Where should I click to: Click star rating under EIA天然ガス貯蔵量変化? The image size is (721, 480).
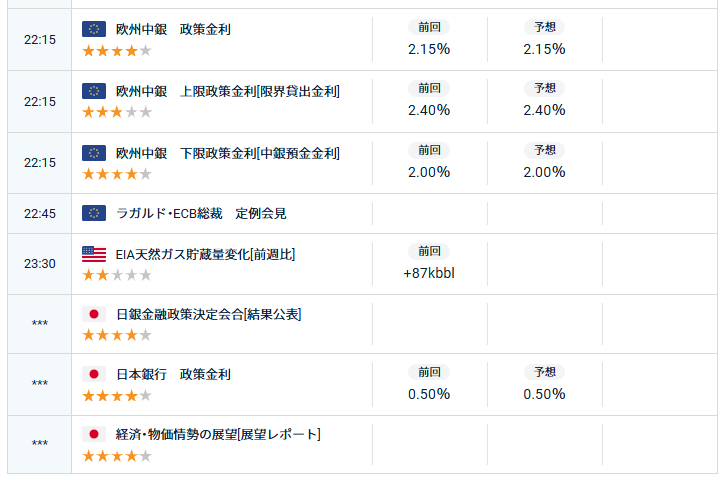[117, 275]
